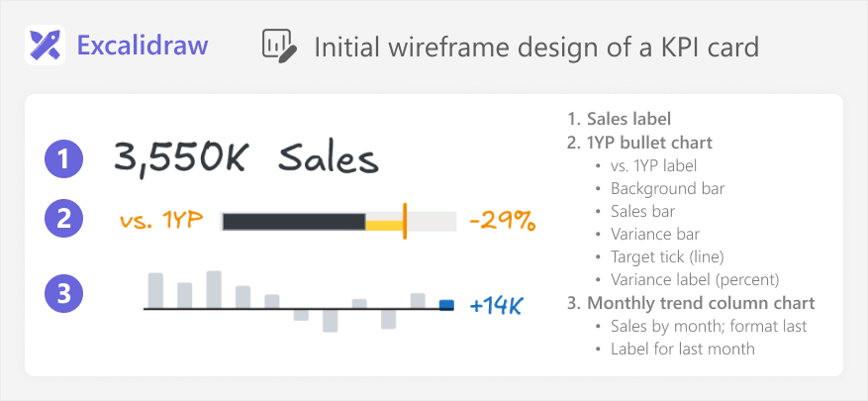Click the 3,550K Sales label
Screen dimensions: 868x401
click(x=245, y=158)
